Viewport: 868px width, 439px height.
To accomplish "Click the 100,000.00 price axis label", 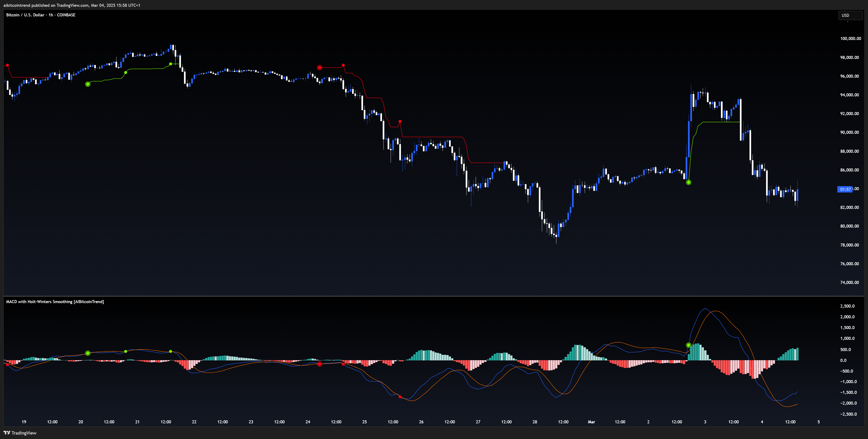I will coord(850,38).
